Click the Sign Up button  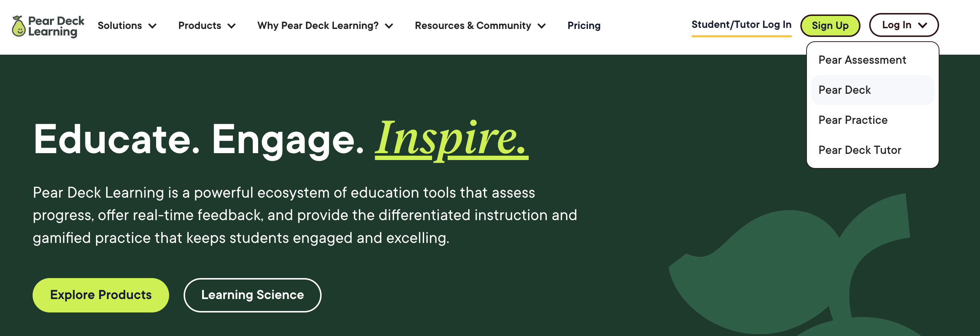(x=830, y=25)
